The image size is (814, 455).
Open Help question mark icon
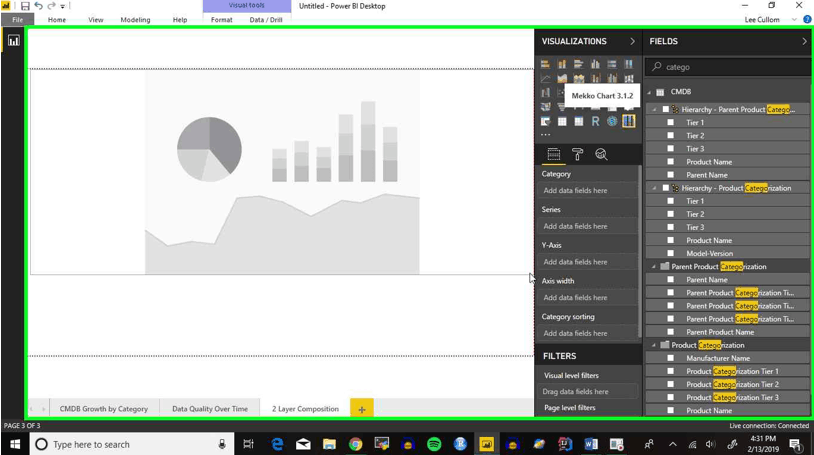coord(807,20)
